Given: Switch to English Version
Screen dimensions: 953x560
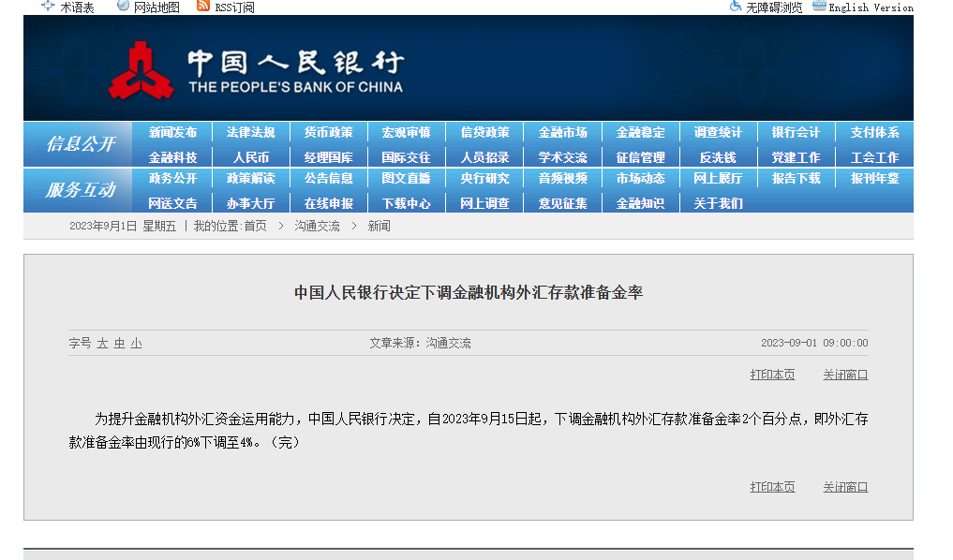Looking at the screenshot, I should pyautogui.click(x=871, y=7).
